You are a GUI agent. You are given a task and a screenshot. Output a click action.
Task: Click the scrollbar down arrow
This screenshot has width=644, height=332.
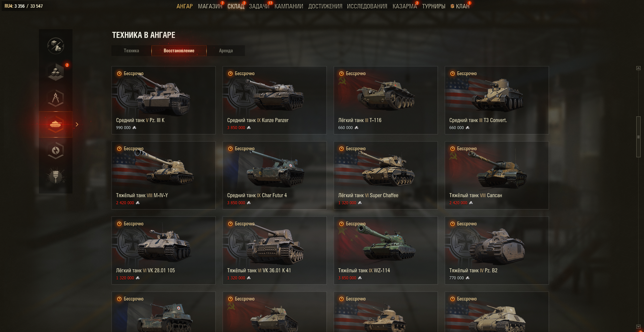(x=638, y=326)
